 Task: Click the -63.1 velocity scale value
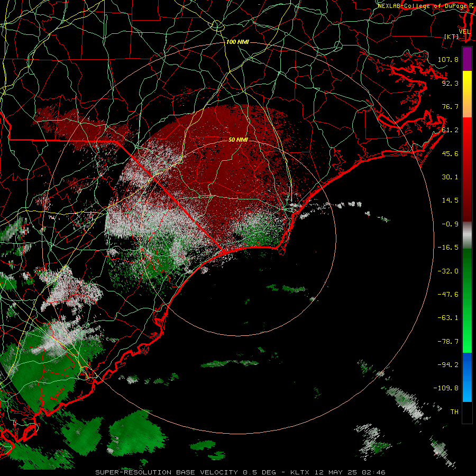448,318
